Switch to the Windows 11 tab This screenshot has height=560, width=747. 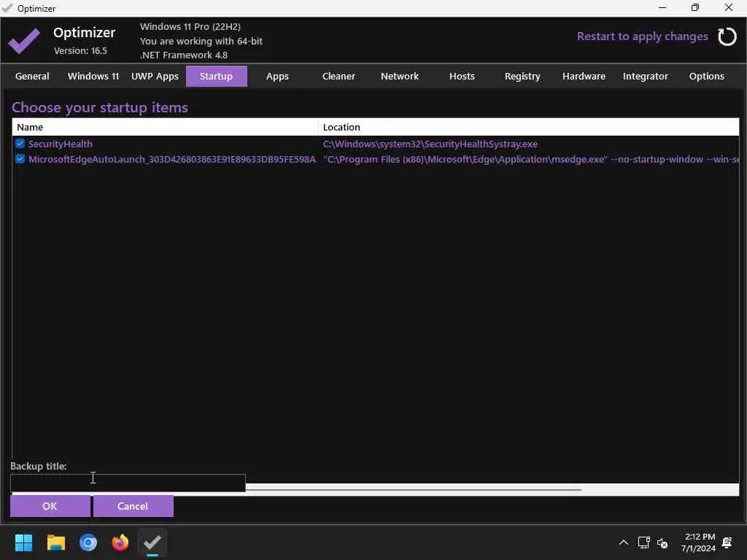(x=93, y=76)
